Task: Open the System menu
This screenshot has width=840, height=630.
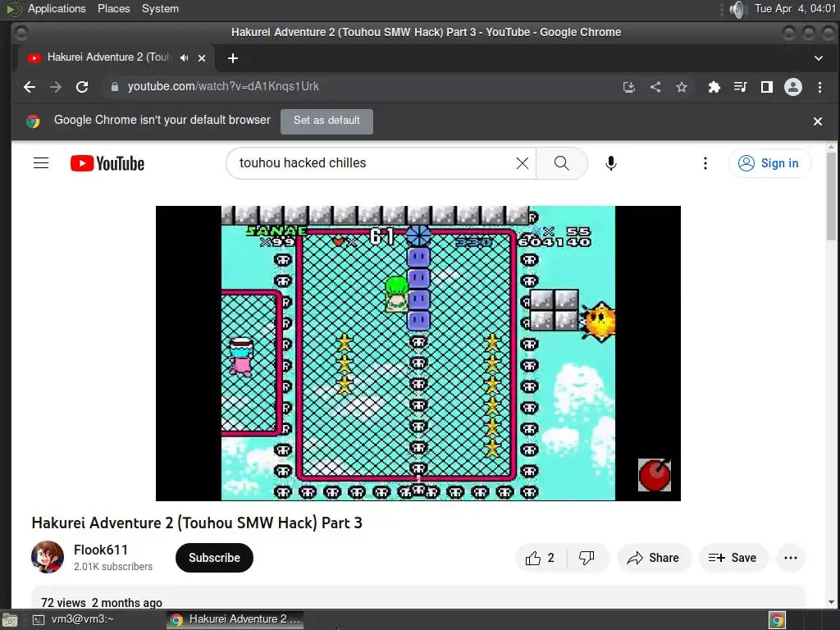Action: (x=160, y=8)
